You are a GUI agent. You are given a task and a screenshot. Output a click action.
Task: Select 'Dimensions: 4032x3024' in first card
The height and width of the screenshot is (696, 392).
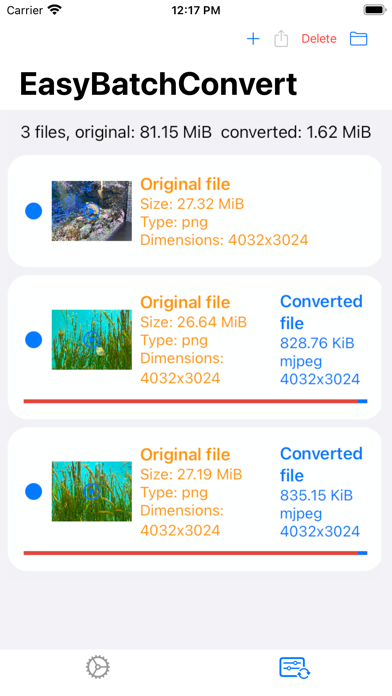coord(224,240)
